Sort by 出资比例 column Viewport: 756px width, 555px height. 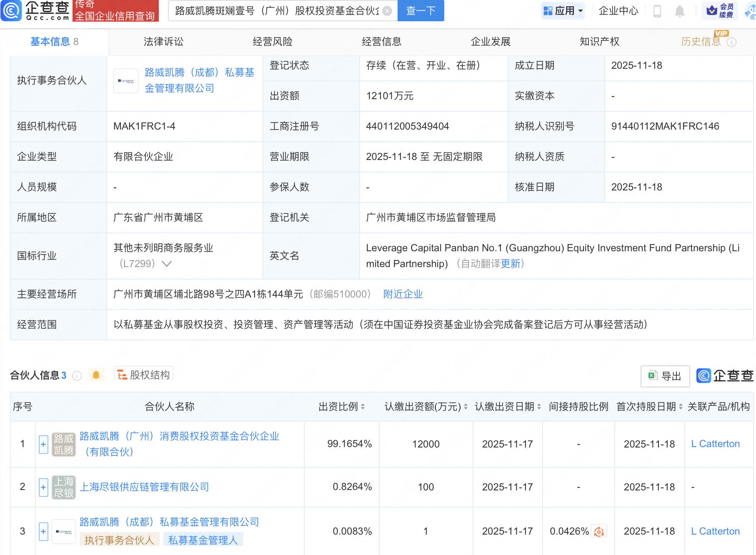click(363, 407)
